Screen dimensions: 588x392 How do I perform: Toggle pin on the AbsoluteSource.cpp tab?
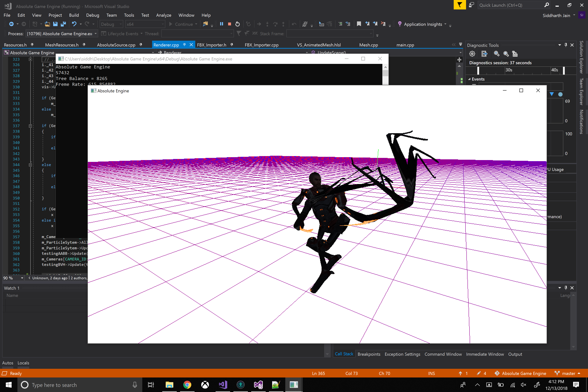point(141,45)
